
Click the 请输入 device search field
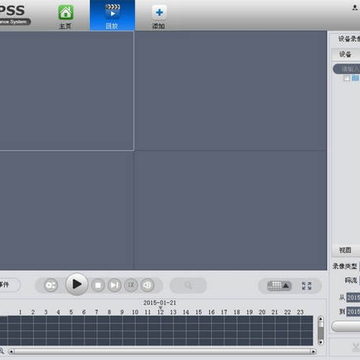click(x=347, y=69)
